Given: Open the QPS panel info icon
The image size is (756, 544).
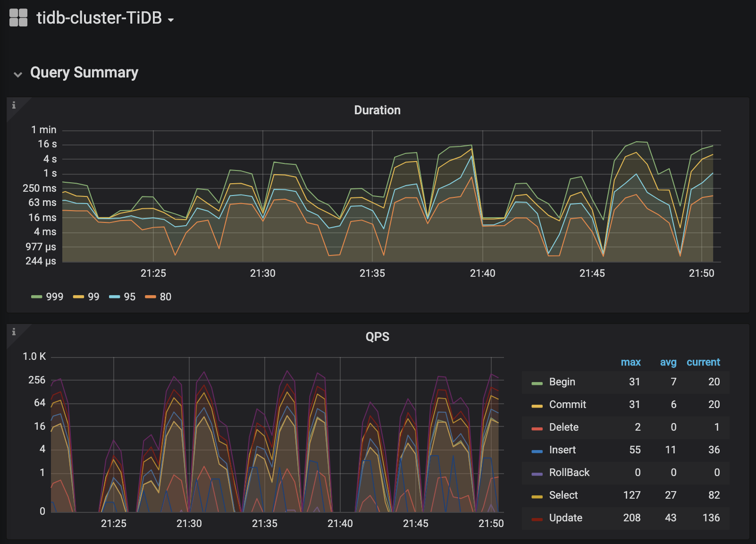Looking at the screenshot, I should 14,332.
